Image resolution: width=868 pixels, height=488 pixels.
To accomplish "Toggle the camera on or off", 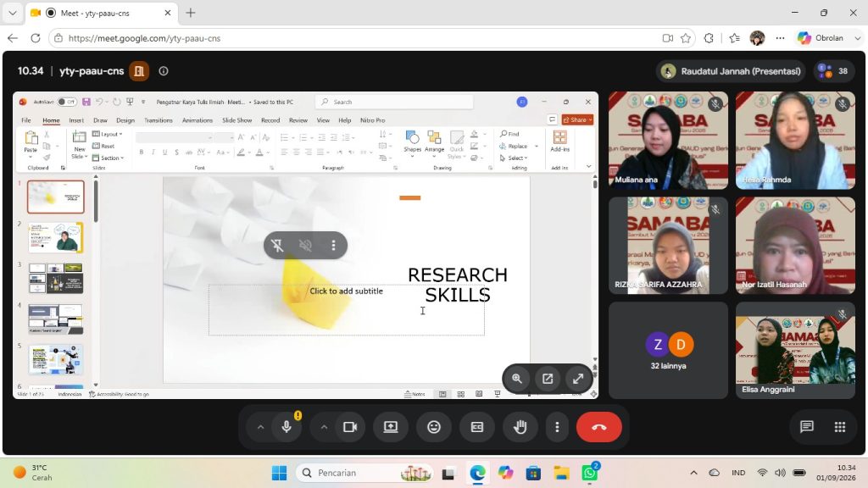I will click(350, 427).
